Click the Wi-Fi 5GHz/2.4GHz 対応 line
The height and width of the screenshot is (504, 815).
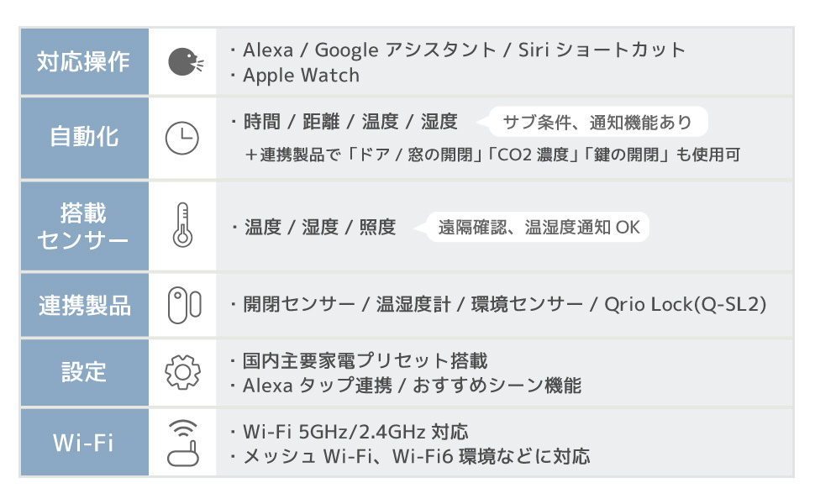click(355, 432)
